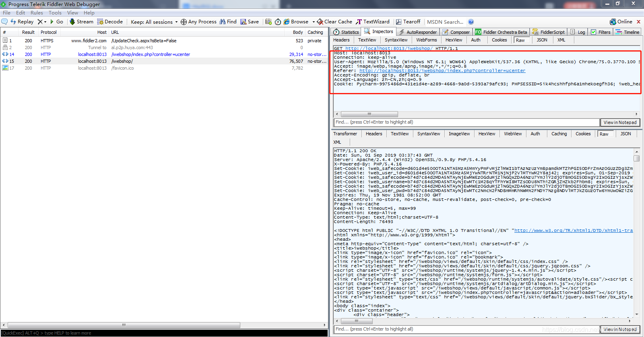Select session 14 ucenter controller row
This screenshot has width=644, height=337.
(164, 54)
